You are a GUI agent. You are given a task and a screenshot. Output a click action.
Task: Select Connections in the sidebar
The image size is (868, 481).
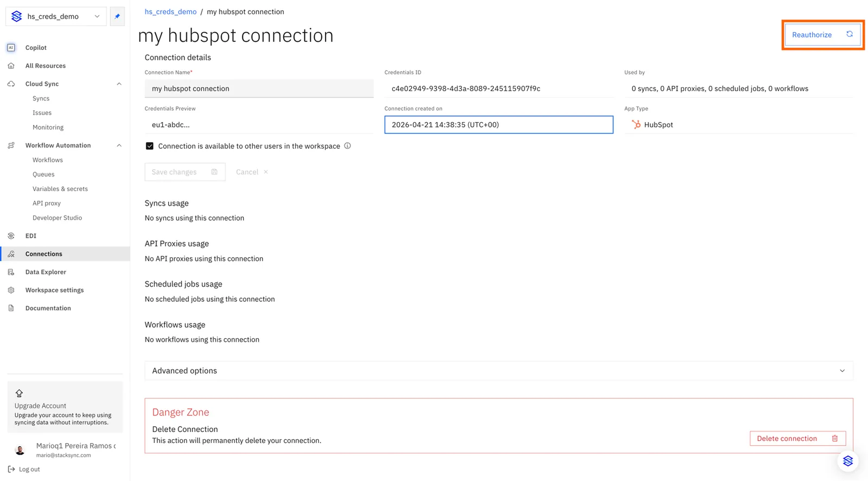tap(65, 254)
